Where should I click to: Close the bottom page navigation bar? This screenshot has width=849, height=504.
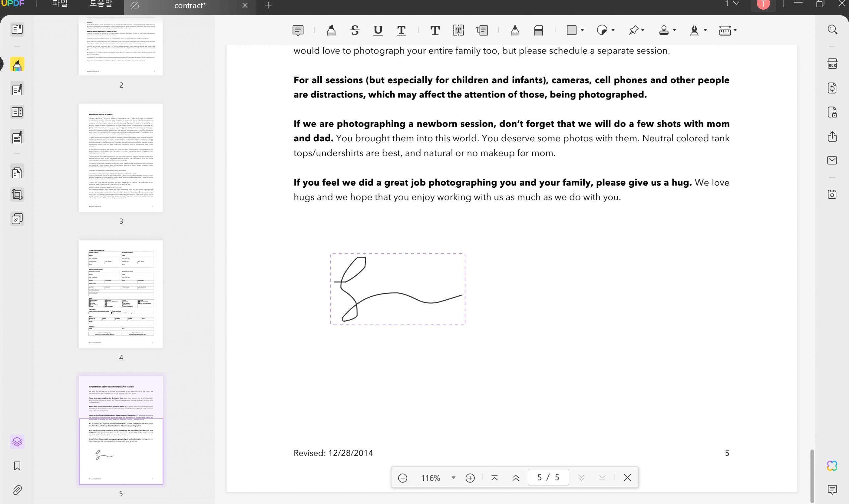(627, 478)
